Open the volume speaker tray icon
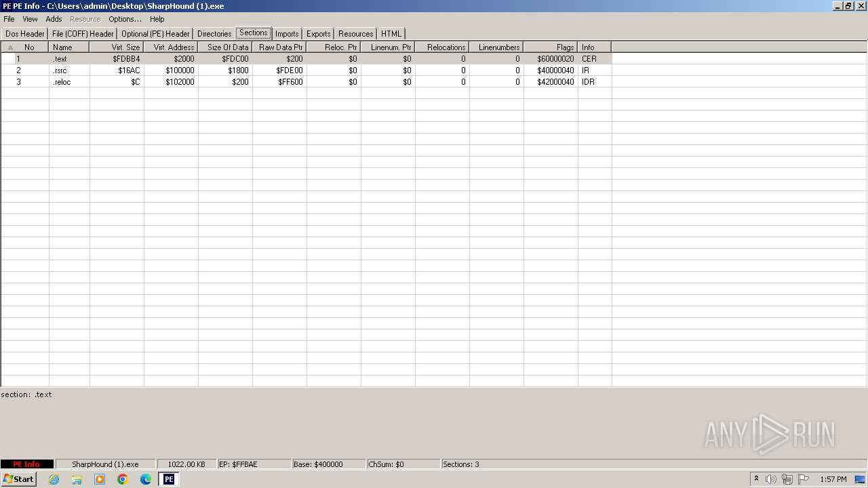Image resolution: width=868 pixels, height=488 pixels. 771,479
